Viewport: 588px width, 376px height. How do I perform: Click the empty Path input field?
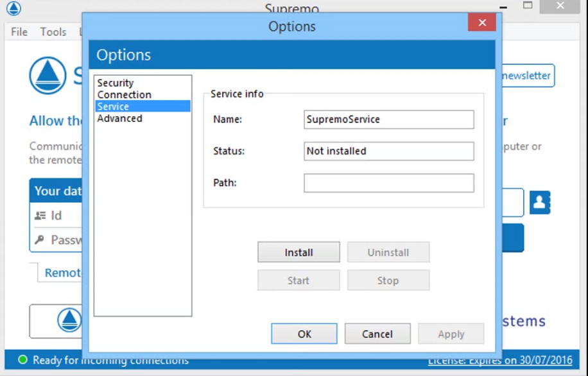pos(388,183)
